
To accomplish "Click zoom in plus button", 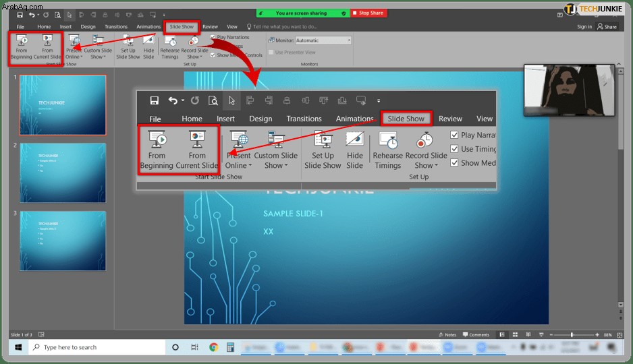I will pyautogui.click(x=597, y=334).
